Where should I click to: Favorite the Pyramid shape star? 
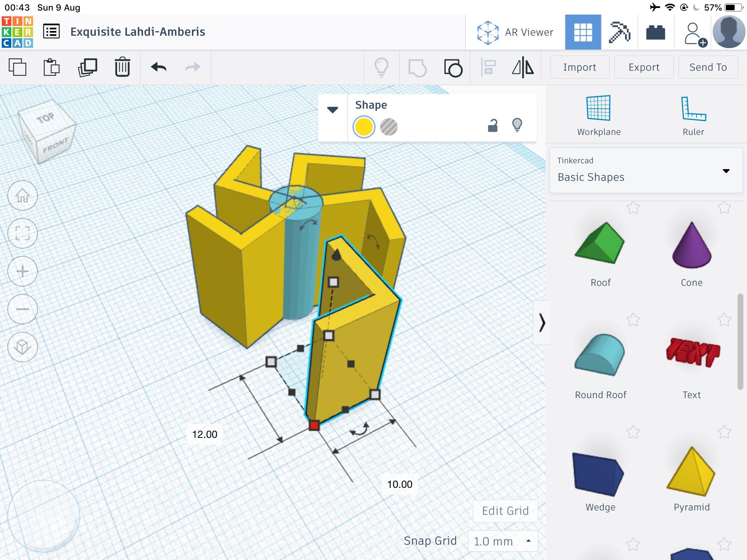tap(724, 432)
